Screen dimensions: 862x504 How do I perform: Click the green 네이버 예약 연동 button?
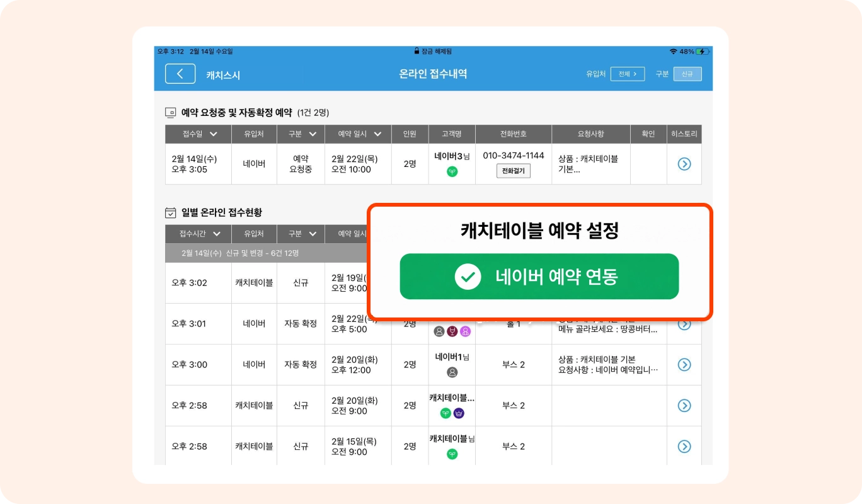pyautogui.click(x=539, y=277)
